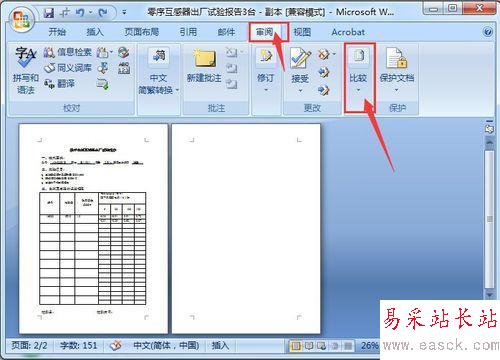The image size is (500, 360).
Task: Click the proofing errors status icon
Action: coord(116,346)
